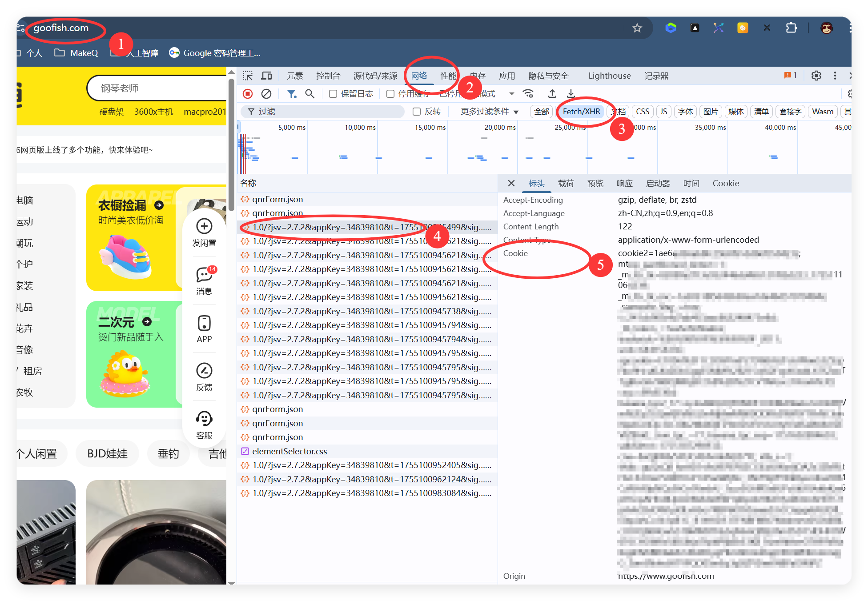Open the 控制台 tab

(328, 76)
